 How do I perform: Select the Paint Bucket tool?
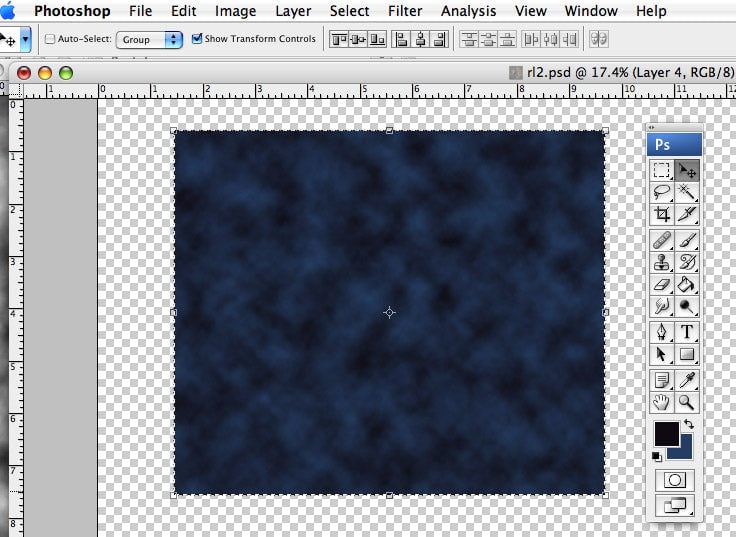[x=687, y=284]
